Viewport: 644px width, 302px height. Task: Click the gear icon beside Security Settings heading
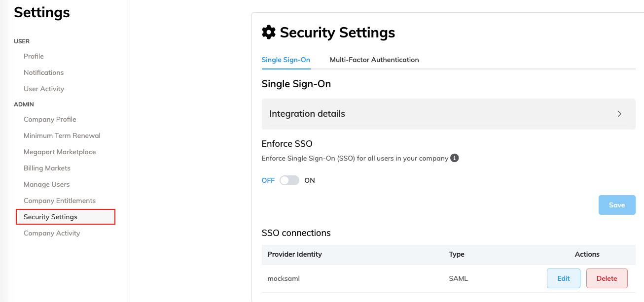point(268,32)
